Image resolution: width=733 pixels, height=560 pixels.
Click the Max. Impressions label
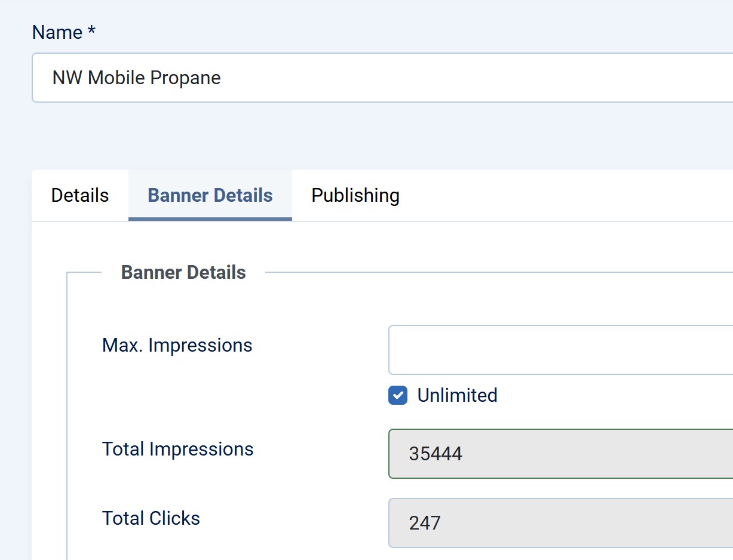[x=177, y=345]
